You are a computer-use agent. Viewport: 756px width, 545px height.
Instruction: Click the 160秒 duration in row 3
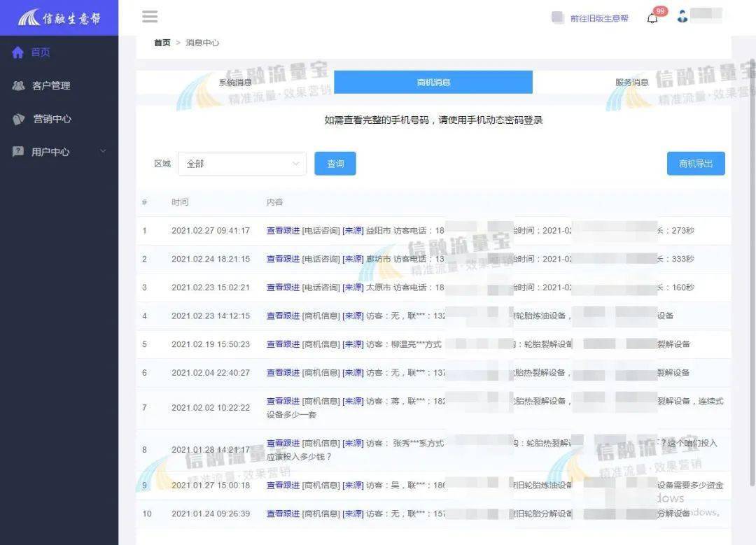[682, 288]
